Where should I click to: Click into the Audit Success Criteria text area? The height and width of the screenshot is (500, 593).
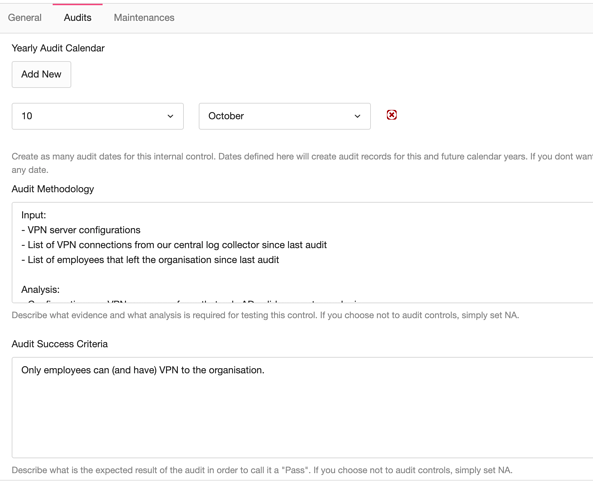(x=303, y=407)
